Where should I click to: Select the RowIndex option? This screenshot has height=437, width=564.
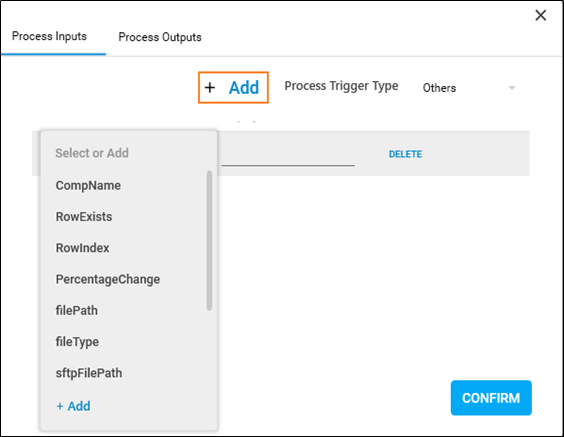coord(82,248)
